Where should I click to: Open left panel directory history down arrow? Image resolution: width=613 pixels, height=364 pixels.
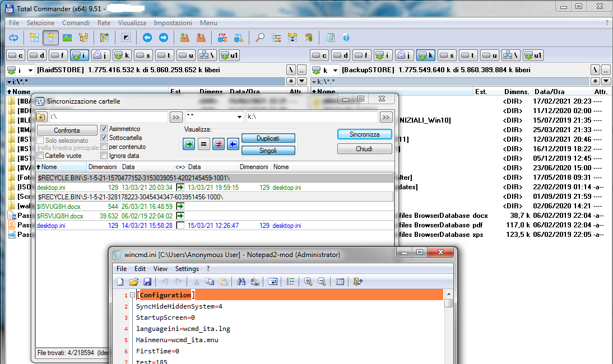point(302,81)
